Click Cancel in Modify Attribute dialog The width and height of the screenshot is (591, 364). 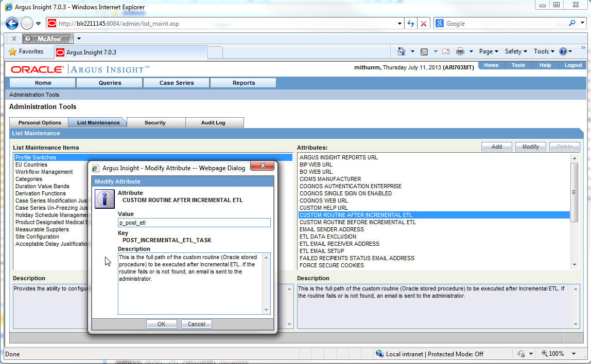click(x=196, y=324)
